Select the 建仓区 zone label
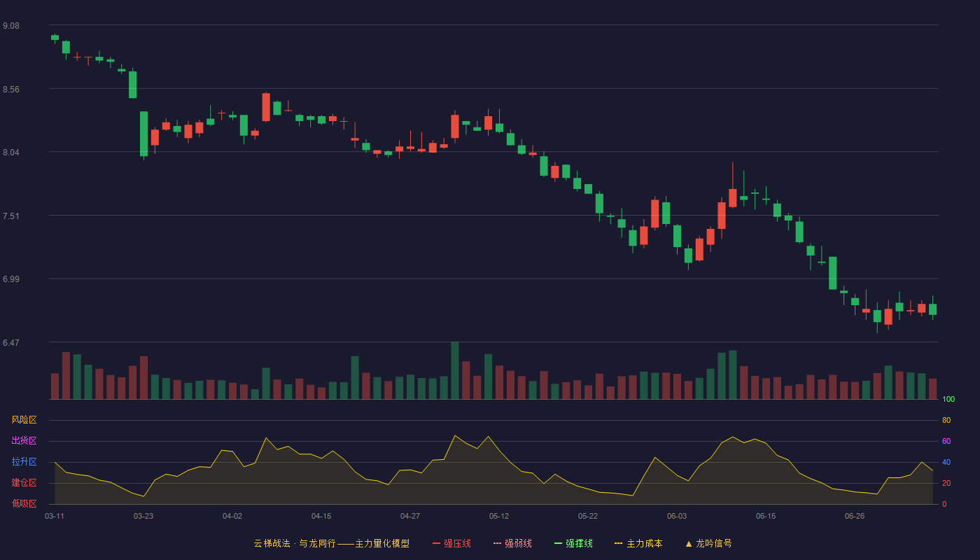This screenshot has width=980, height=560. coord(24,483)
